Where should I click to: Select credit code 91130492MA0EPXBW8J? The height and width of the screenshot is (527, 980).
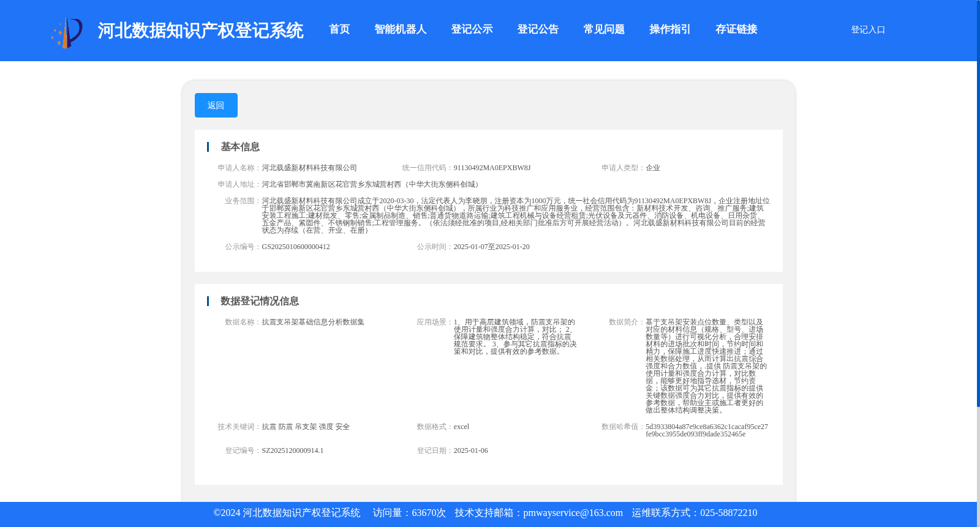[492, 168]
